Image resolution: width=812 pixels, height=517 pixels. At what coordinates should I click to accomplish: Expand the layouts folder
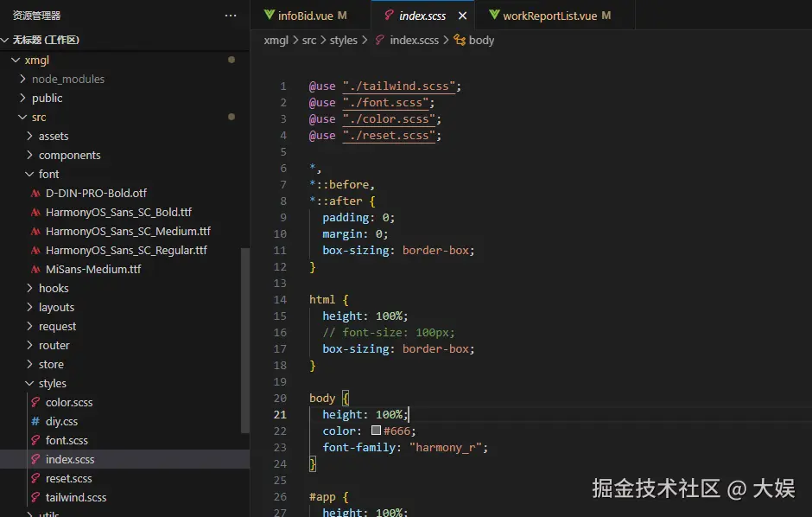[x=29, y=307]
